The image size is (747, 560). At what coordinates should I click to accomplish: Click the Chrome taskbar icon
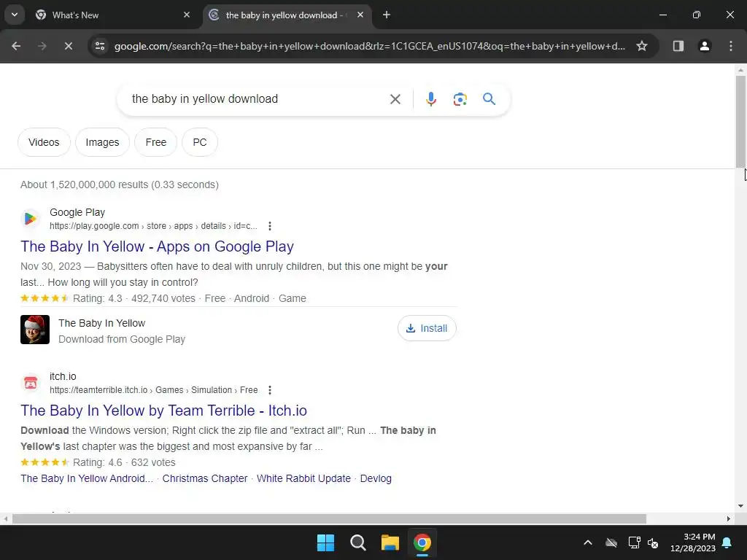pyautogui.click(x=422, y=542)
